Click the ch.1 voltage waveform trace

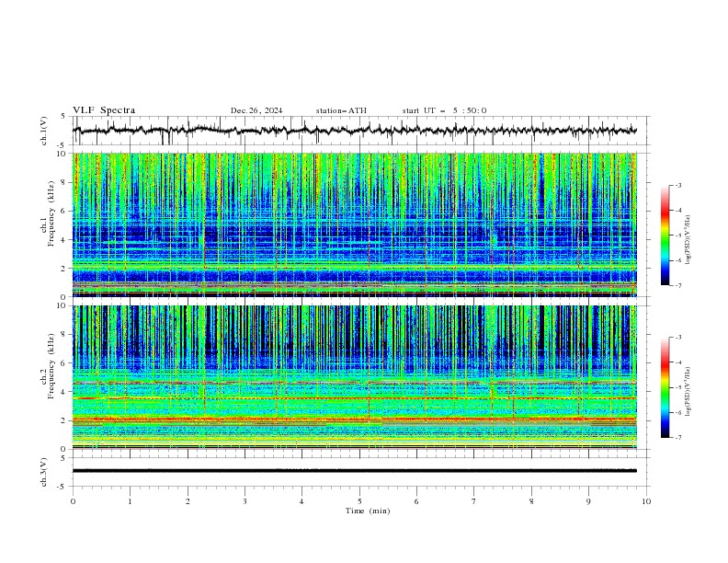click(x=355, y=131)
